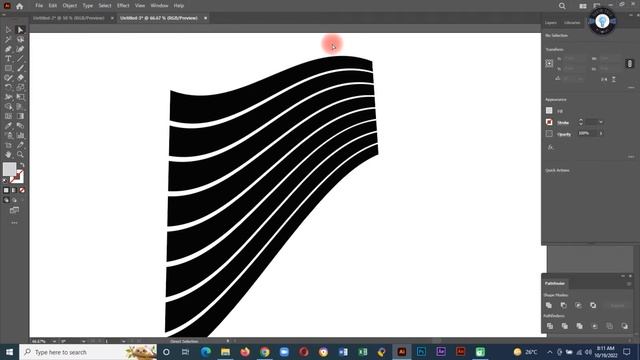The image size is (640, 360).
Task: Click the Appearance Stroke swatch
Action: [x=549, y=122]
